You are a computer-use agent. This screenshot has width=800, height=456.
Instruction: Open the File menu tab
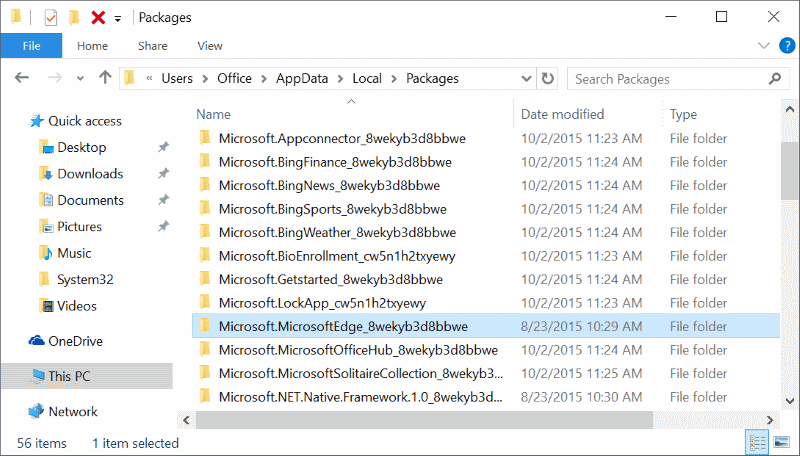click(x=31, y=46)
